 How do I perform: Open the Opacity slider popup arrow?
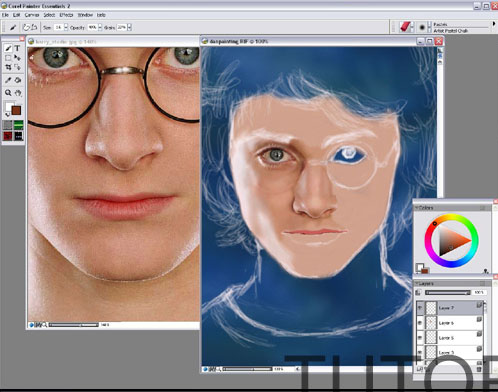(100, 27)
